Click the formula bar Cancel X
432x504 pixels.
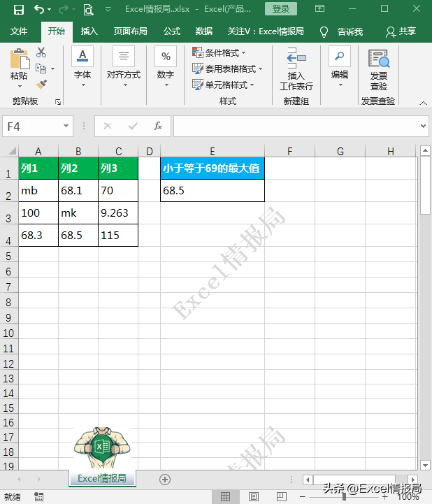click(108, 126)
